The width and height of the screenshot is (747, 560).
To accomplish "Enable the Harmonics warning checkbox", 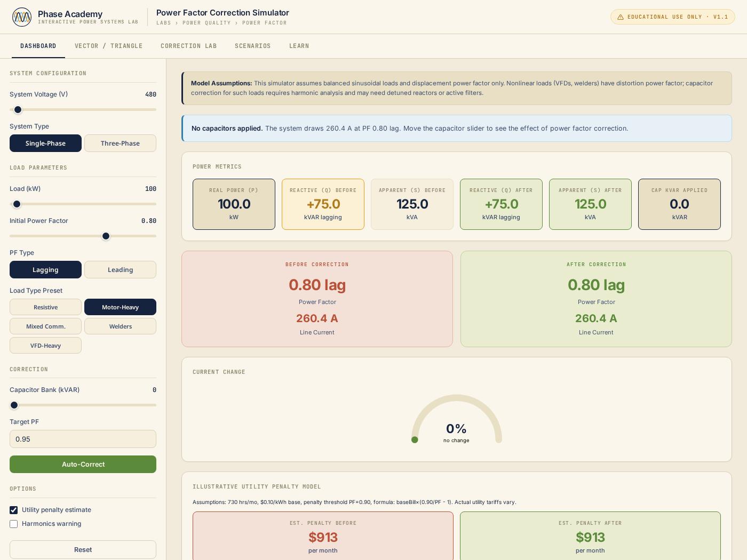I will (x=14, y=524).
